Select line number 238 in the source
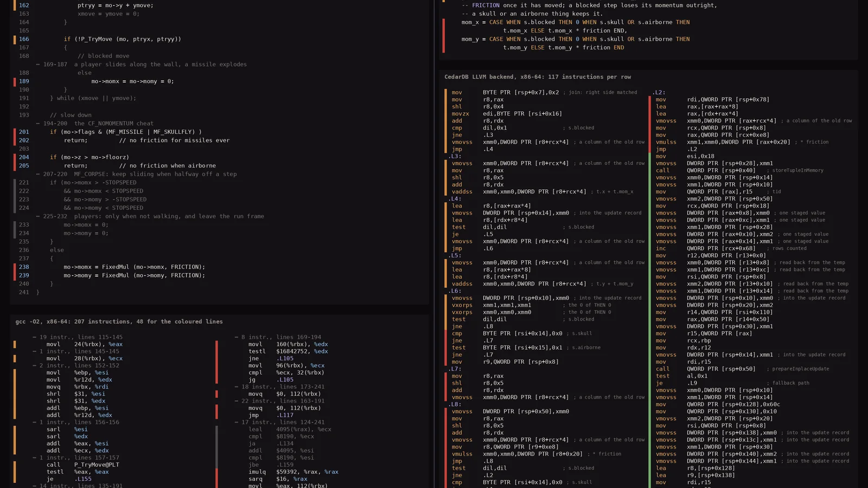The image size is (868, 488). pyautogui.click(x=24, y=267)
